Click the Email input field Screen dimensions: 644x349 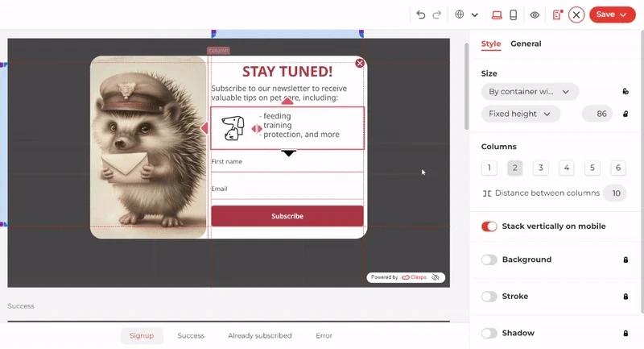287,189
